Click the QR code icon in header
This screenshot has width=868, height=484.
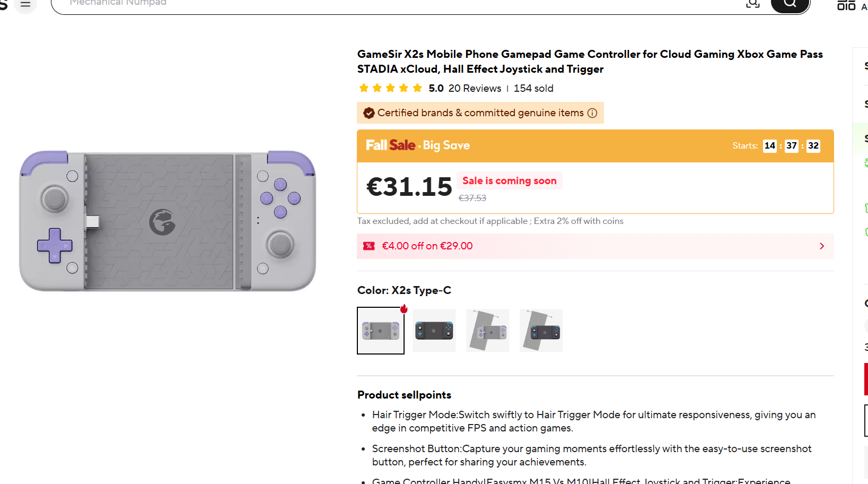pyautogui.click(x=846, y=5)
